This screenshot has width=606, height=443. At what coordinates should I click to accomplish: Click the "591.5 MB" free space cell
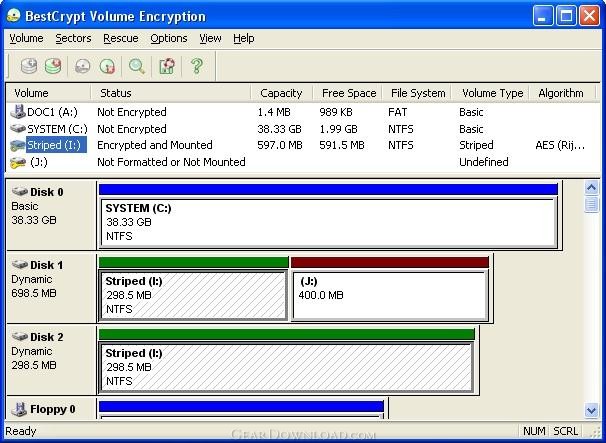click(x=342, y=145)
